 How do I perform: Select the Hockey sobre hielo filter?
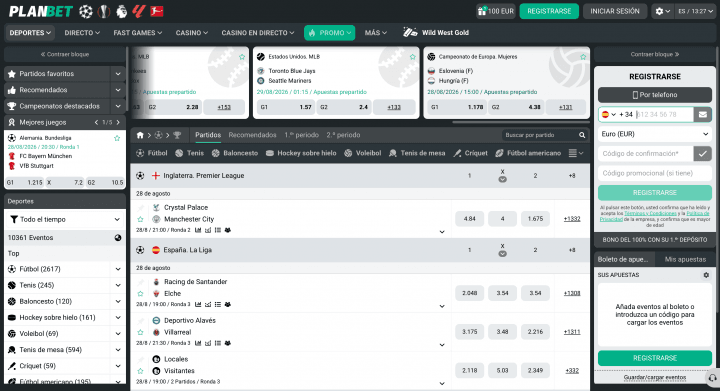tap(301, 153)
